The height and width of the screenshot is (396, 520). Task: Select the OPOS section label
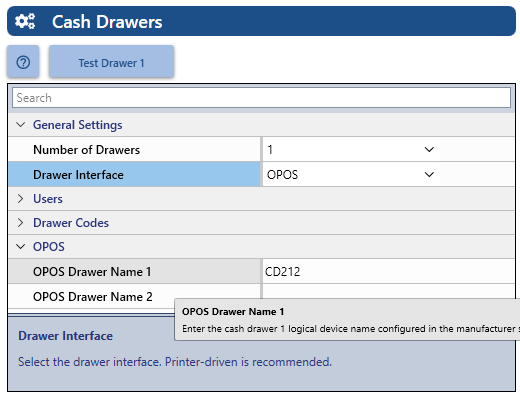click(x=49, y=247)
